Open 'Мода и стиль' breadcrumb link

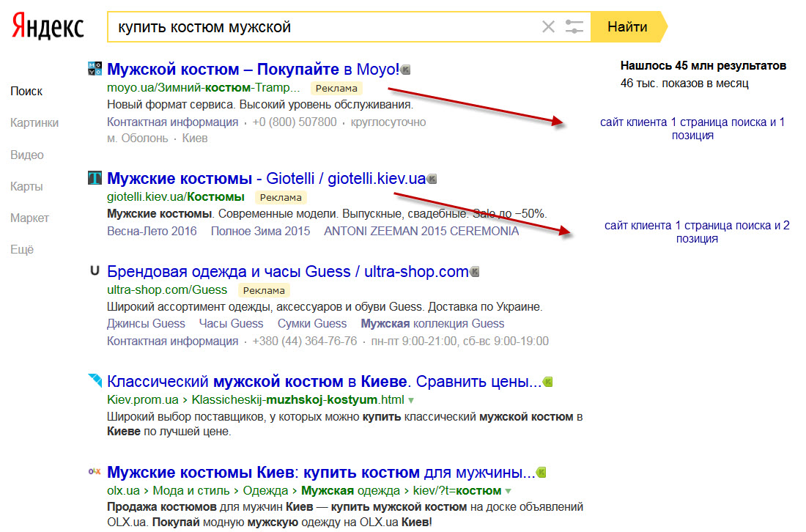pos(191,491)
